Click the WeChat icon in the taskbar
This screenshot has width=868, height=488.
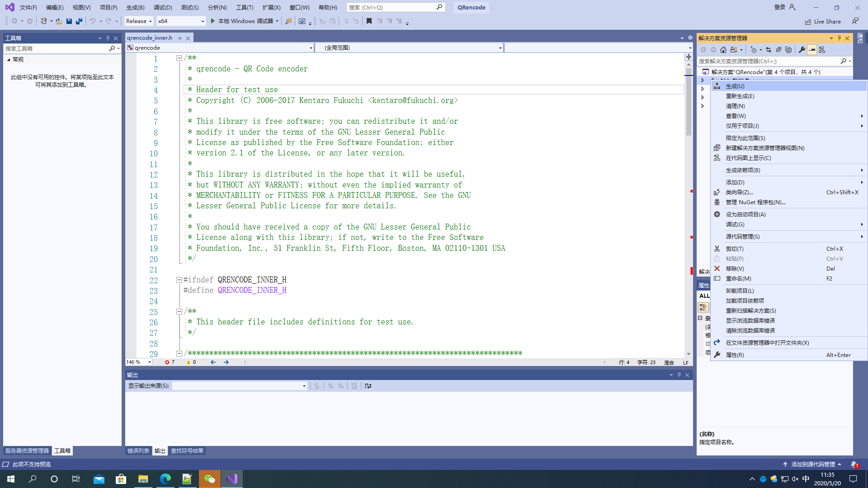[x=209, y=479]
